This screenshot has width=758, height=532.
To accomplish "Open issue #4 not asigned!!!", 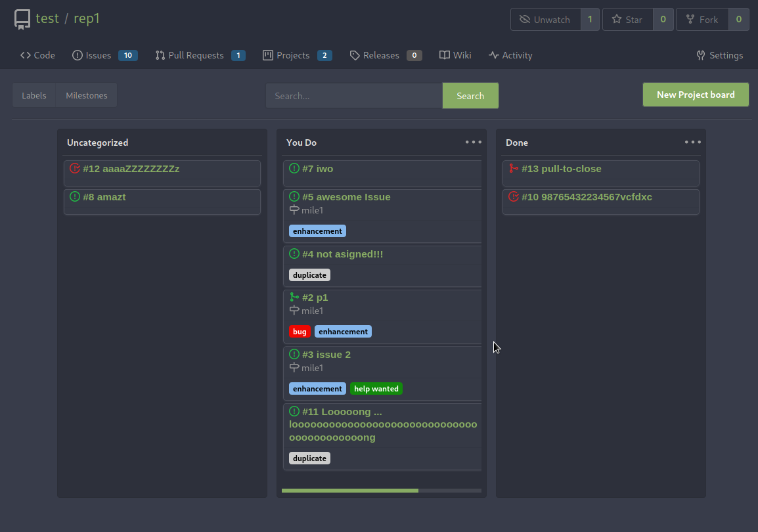I will (342, 254).
